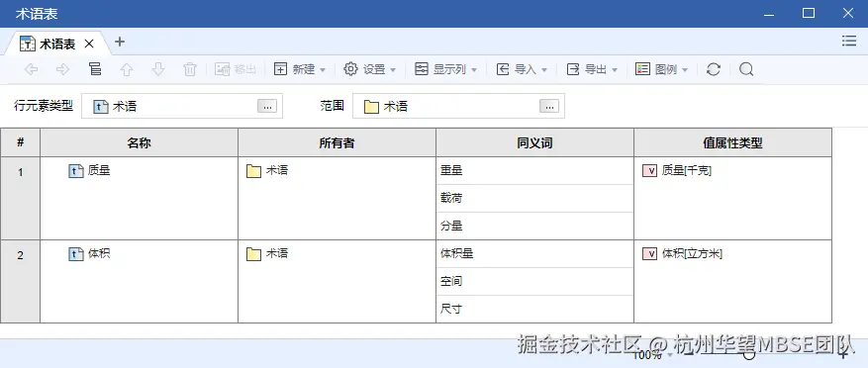
Task: Click the folder icon in 质量 owner cell
Action: [x=253, y=171]
